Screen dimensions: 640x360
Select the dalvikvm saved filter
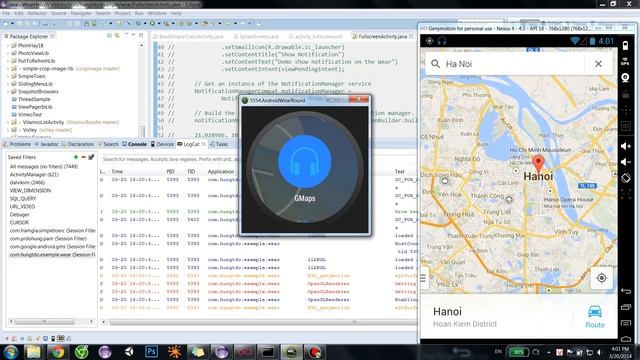(x=27, y=182)
